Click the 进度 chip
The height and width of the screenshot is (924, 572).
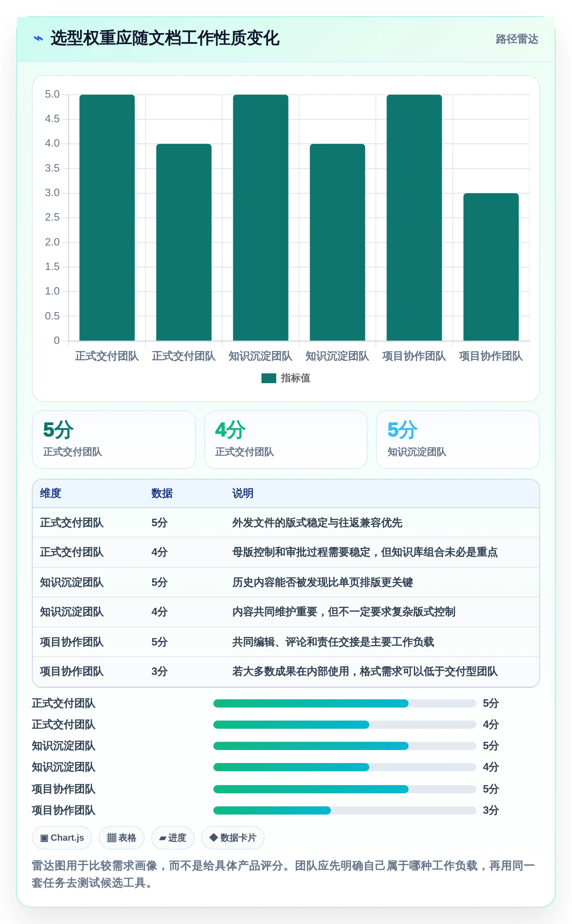[173, 838]
